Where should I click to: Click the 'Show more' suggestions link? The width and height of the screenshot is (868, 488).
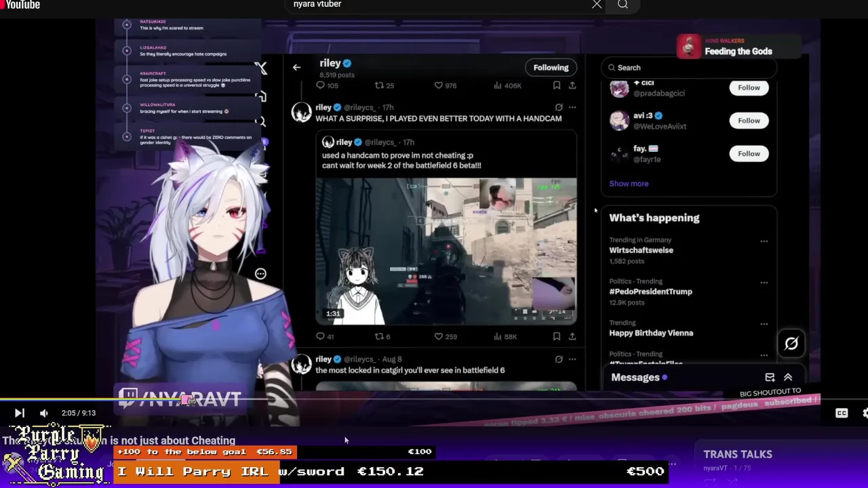[x=629, y=184]
